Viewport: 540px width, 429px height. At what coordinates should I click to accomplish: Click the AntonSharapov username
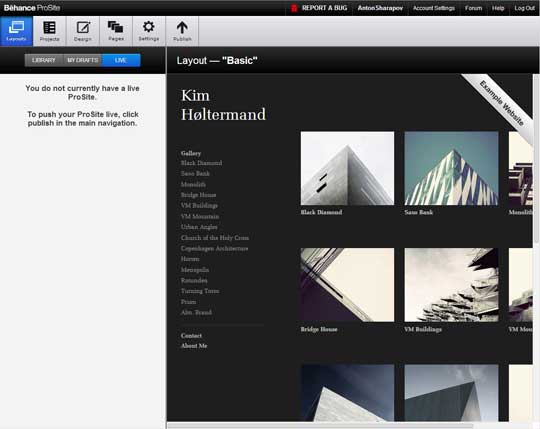pos(380,8)
